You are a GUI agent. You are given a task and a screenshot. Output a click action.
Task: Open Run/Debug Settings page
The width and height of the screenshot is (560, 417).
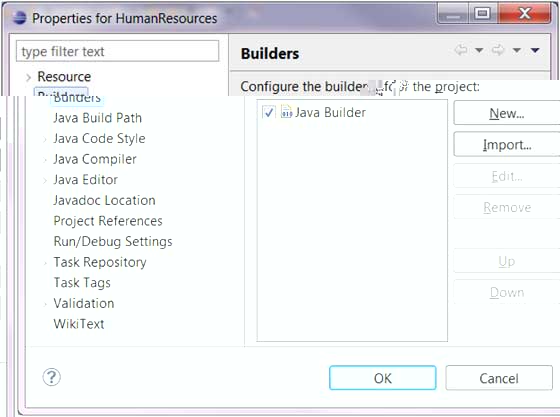coord(113,242)
